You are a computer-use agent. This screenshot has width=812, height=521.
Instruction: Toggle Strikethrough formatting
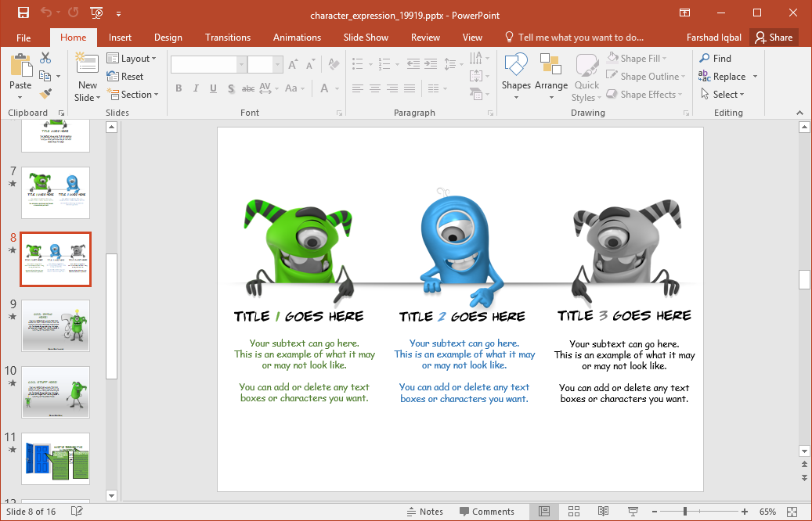click(248, 88)
